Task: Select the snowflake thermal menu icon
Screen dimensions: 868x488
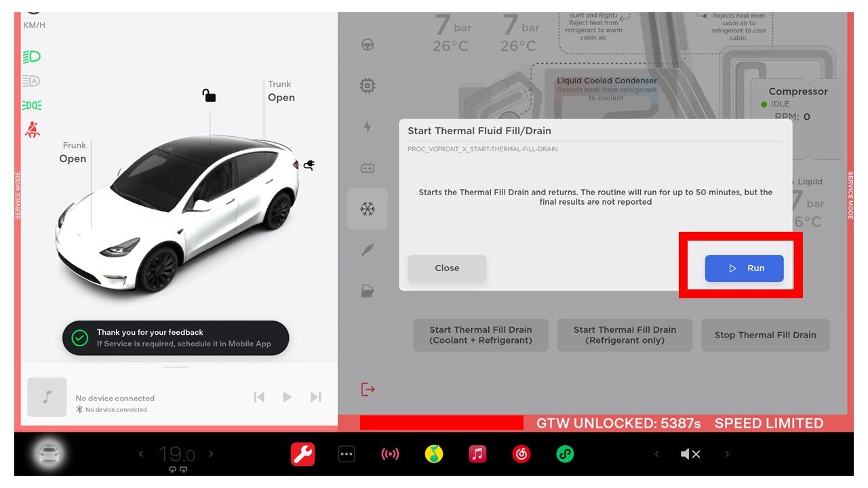Action: 368,209
